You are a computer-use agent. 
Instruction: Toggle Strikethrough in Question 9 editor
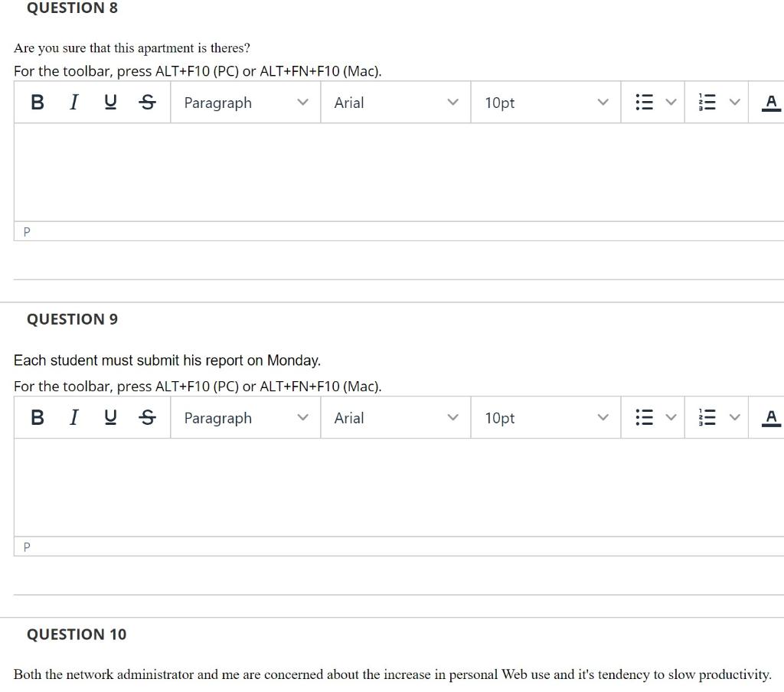[x=147, y=417]
